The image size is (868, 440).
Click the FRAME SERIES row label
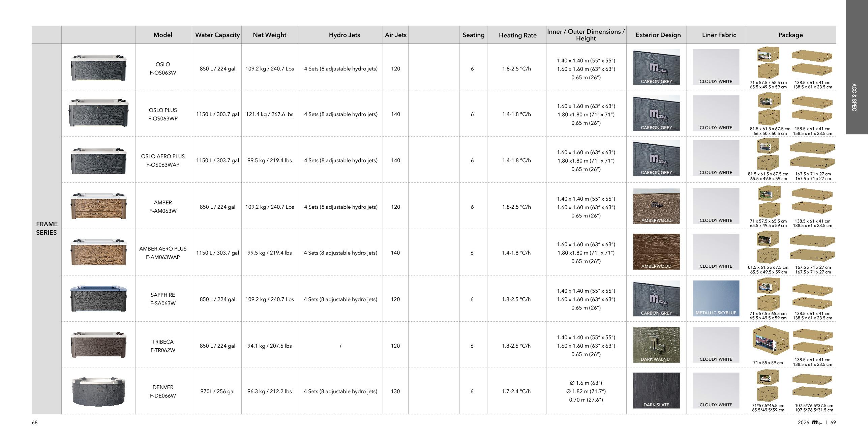click(47, 228)
